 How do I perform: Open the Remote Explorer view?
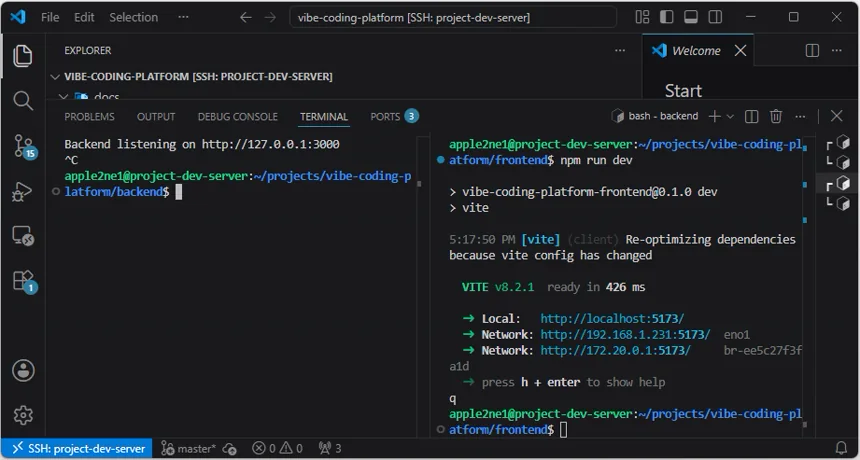pyautogui.click(x=22, y=236)
